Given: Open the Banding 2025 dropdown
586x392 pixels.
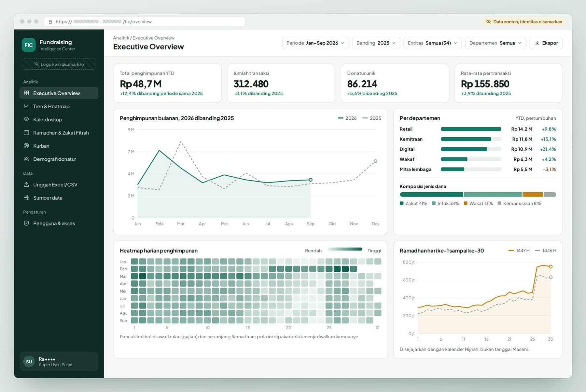Looking at the screenshot, I should point(376,43).
